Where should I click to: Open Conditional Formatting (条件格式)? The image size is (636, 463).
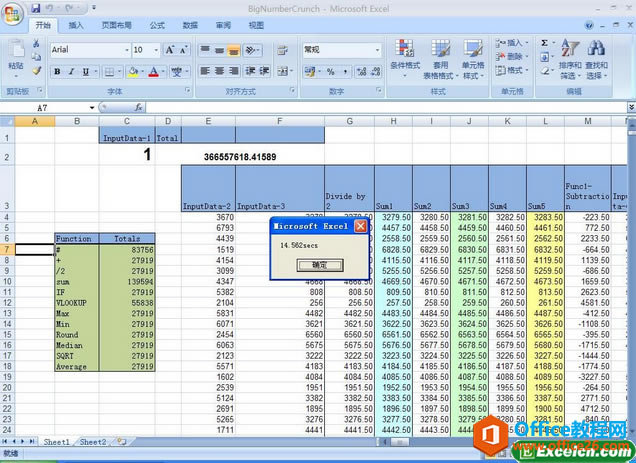(405, 59)
